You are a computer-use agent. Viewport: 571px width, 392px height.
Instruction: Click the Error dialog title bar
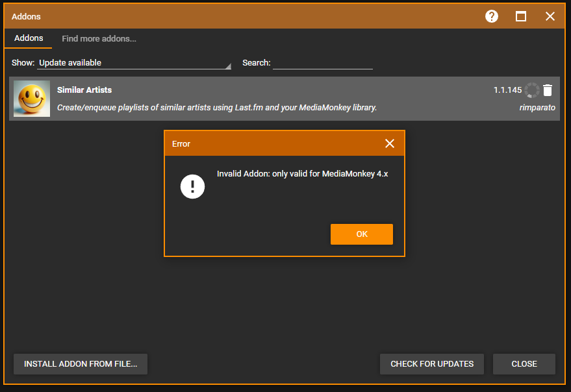tap(273, 143)
